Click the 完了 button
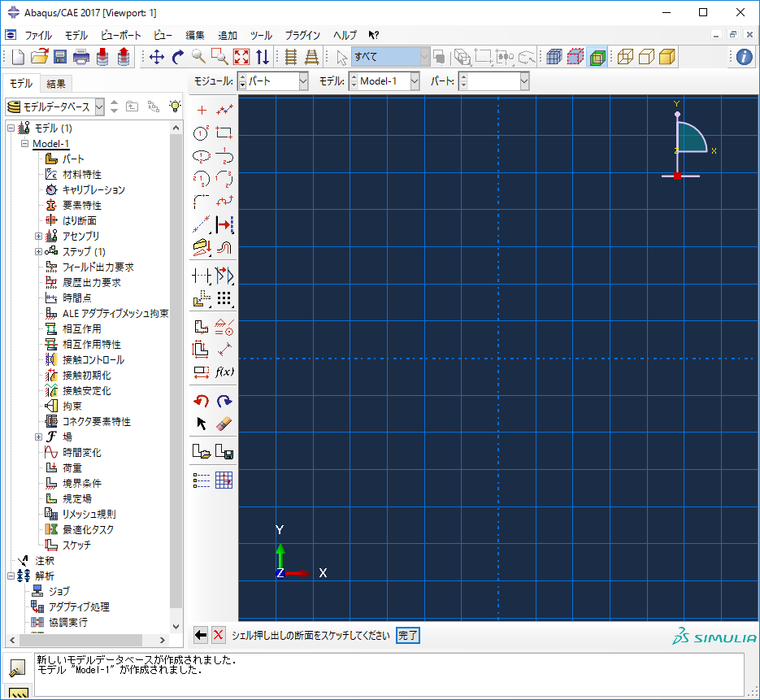This screenshot has width=760, height=700. coord(407,635)
